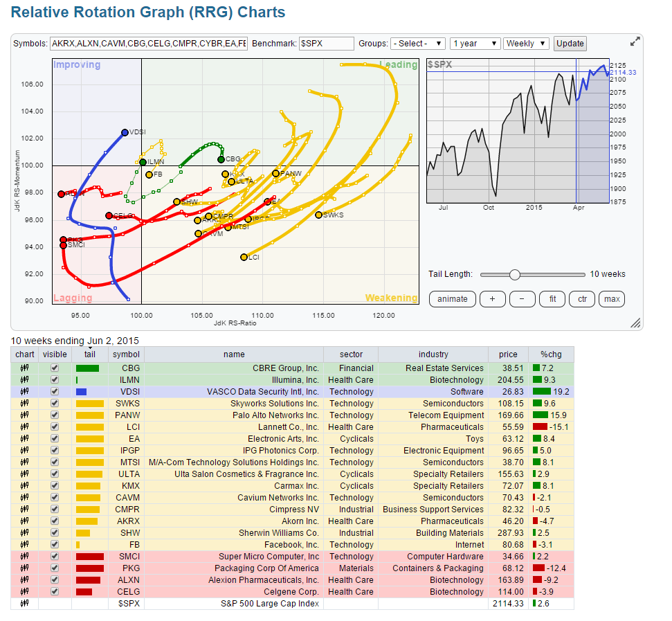Sort table by sector column
The width and height of the screenshot is (672, 621).
[351, 354]
